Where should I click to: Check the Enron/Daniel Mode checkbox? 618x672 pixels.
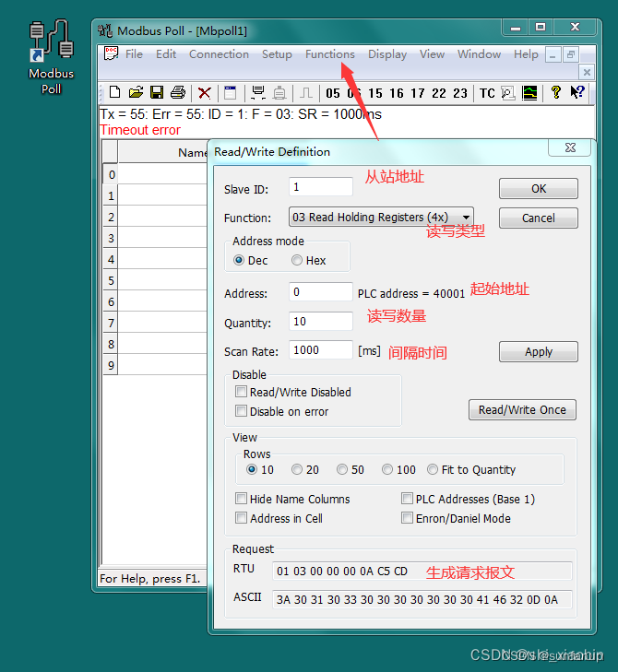coord(407,518)
